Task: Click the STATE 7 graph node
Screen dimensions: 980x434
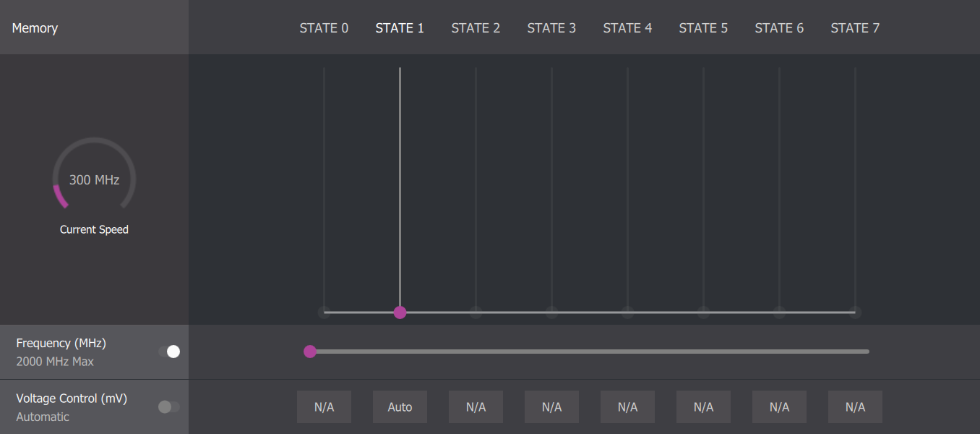Action: click(x=855, y=312)
